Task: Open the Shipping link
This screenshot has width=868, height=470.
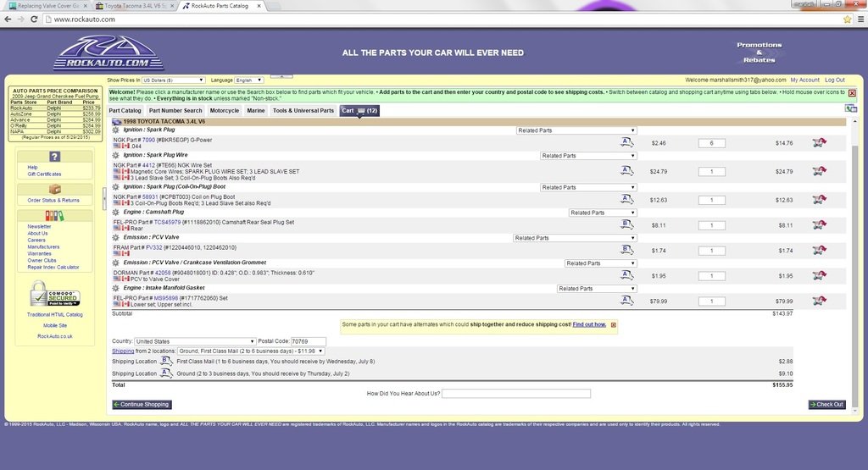Action: 123,351
